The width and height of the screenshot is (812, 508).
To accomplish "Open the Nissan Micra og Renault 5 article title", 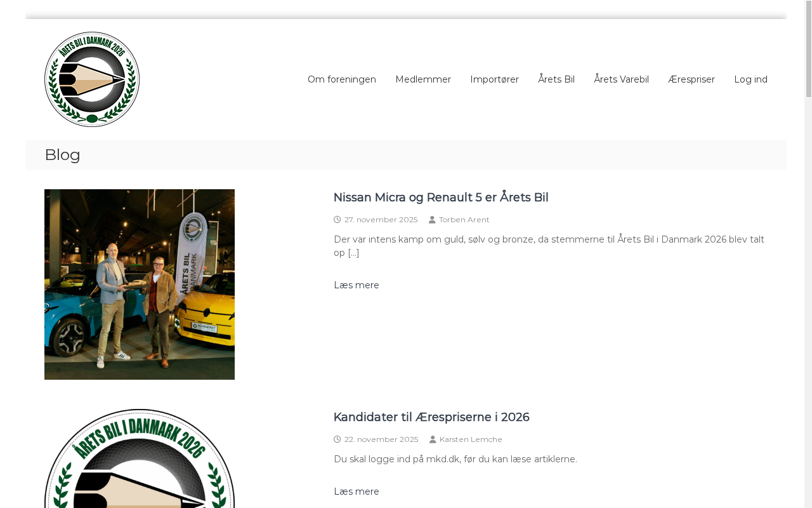I will [x=441, y=197].
